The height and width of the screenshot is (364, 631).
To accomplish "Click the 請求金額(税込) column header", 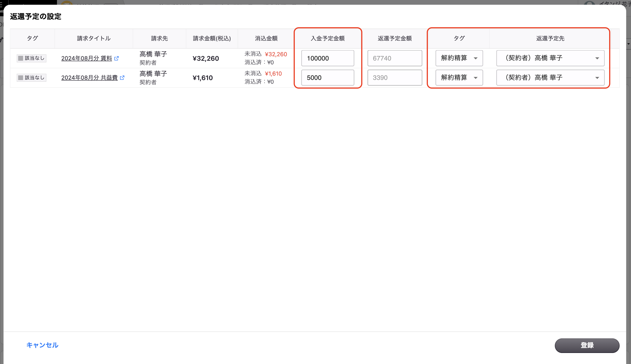I will click(212, 38).
